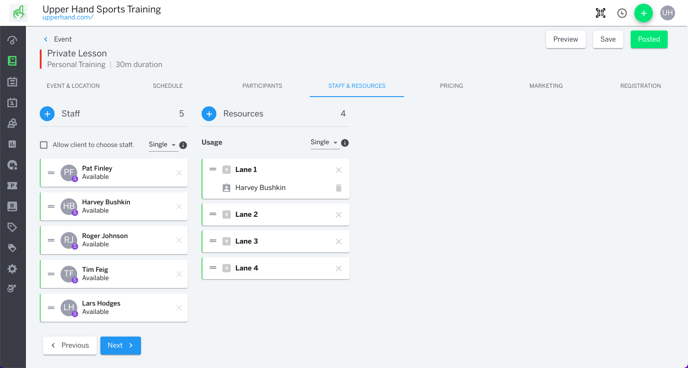Add a new staff member with blue plus
Image resolution: width=688 pixels, height=368 pixels.
pyautogui.click(x=47, y=114)
